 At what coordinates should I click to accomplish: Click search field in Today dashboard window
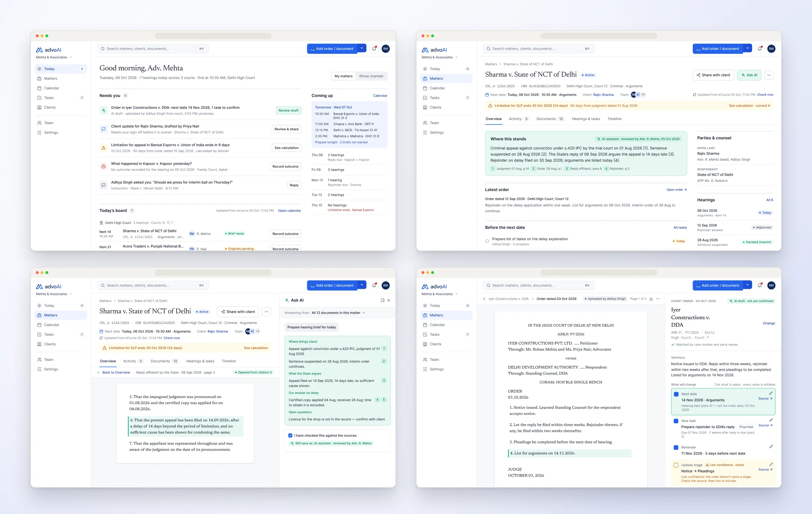pyautogui.click(x=153, y=49)
